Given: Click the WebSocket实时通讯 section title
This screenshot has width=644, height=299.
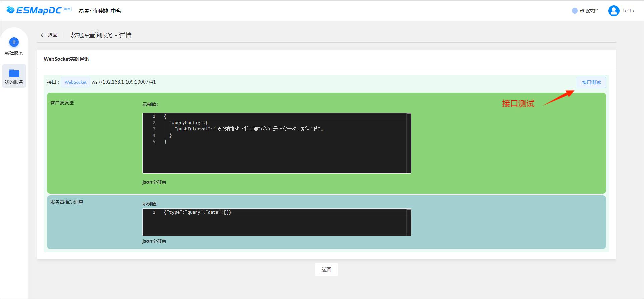Looking at the screenshot, I should [66, 59].
